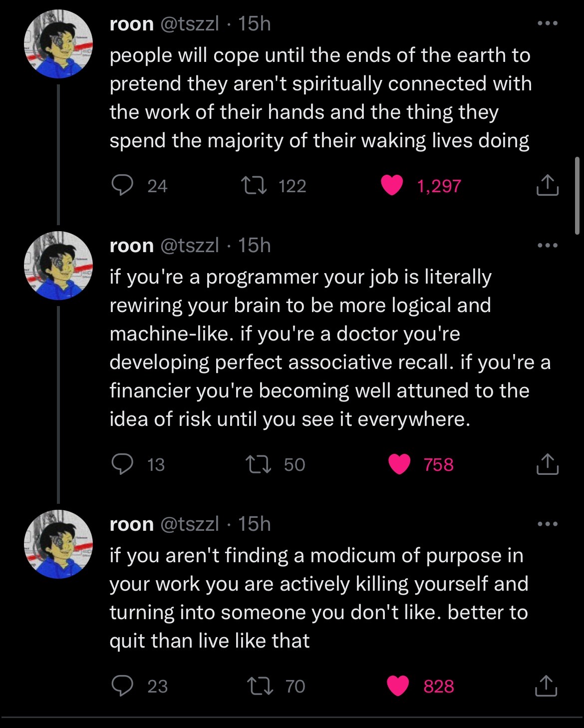Open more options on the second tweet
Image resolution: width=584 pixels, height=728 pixels.
point(547,245)
